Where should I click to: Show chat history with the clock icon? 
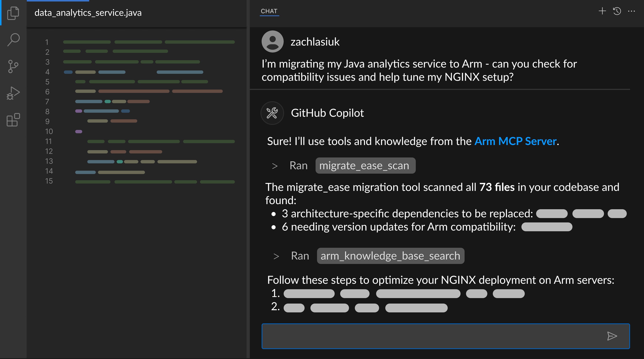[617, 11]
